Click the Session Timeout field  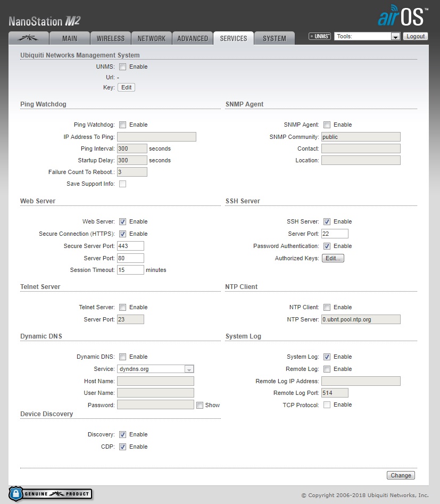pos(130,270)
